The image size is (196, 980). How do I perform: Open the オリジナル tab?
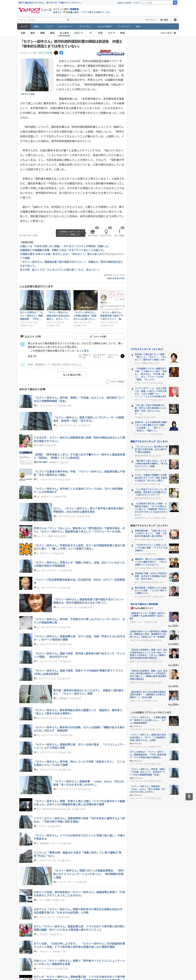click(85, 27)
